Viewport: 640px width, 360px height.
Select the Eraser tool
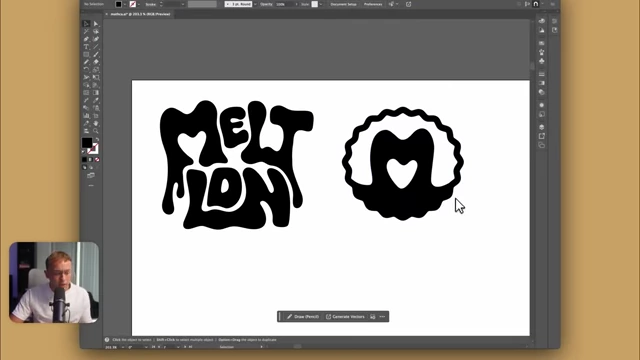click(96, 62)
